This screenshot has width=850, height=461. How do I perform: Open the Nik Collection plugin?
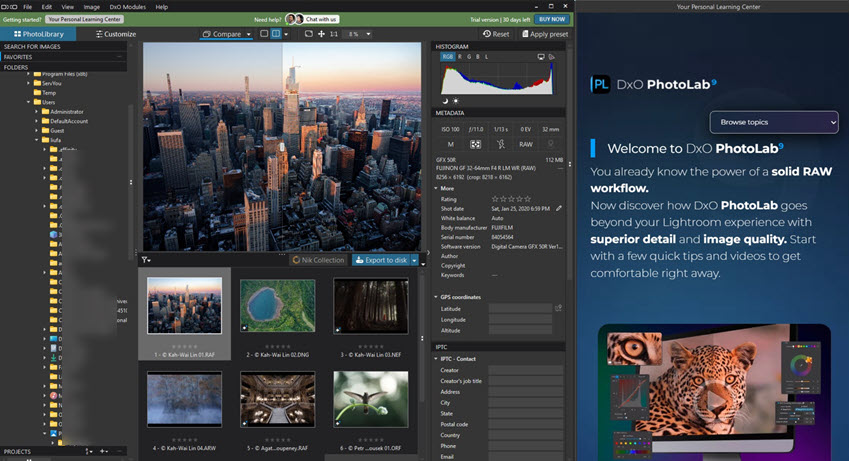tap(318, 260)
